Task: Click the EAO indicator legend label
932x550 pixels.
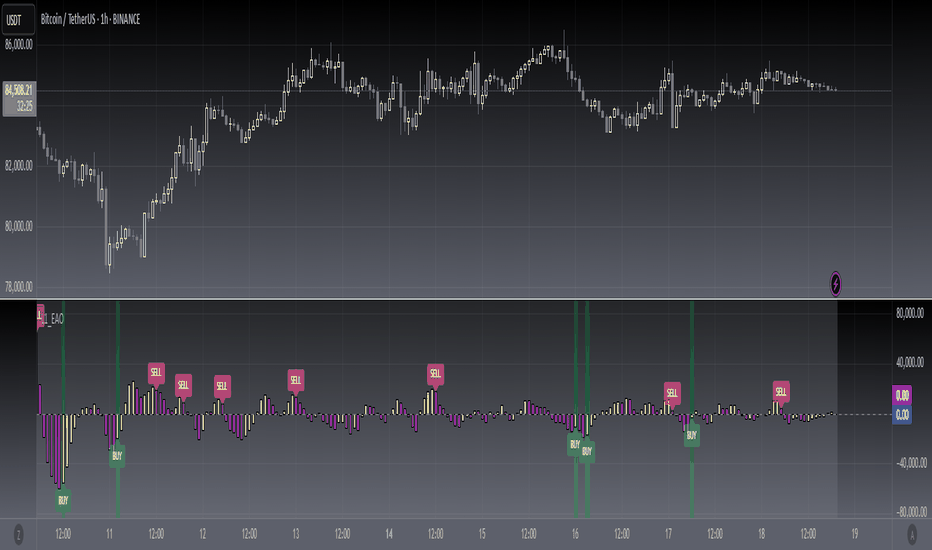Action: 52,319
